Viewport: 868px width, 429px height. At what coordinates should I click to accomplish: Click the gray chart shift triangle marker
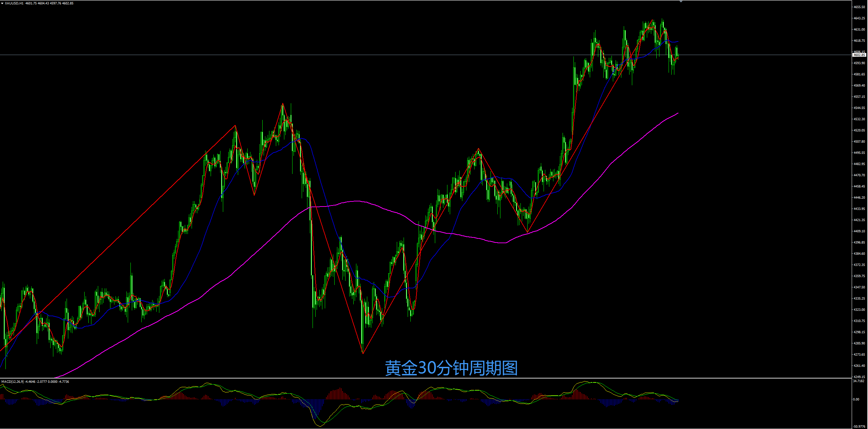click(x=681, y=1)
